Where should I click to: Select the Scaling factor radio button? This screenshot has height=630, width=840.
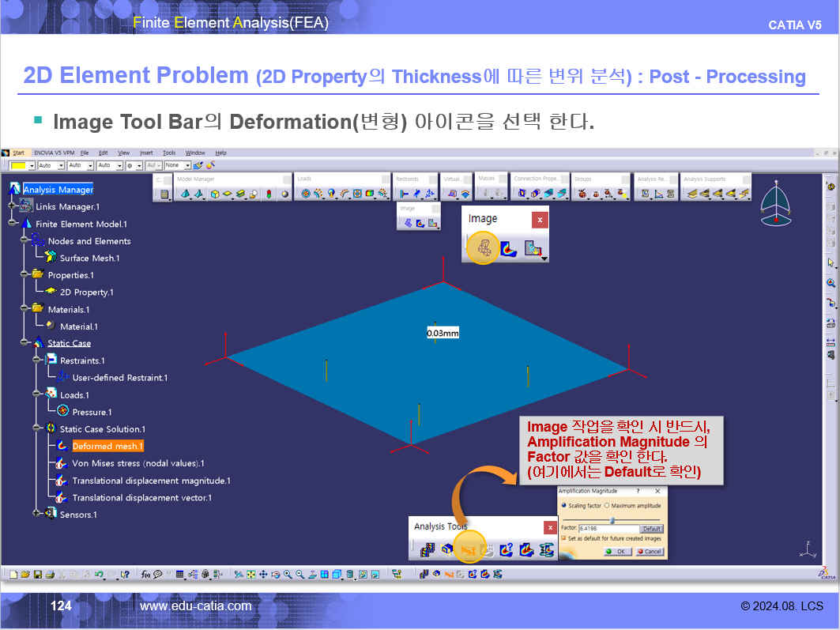563,506
